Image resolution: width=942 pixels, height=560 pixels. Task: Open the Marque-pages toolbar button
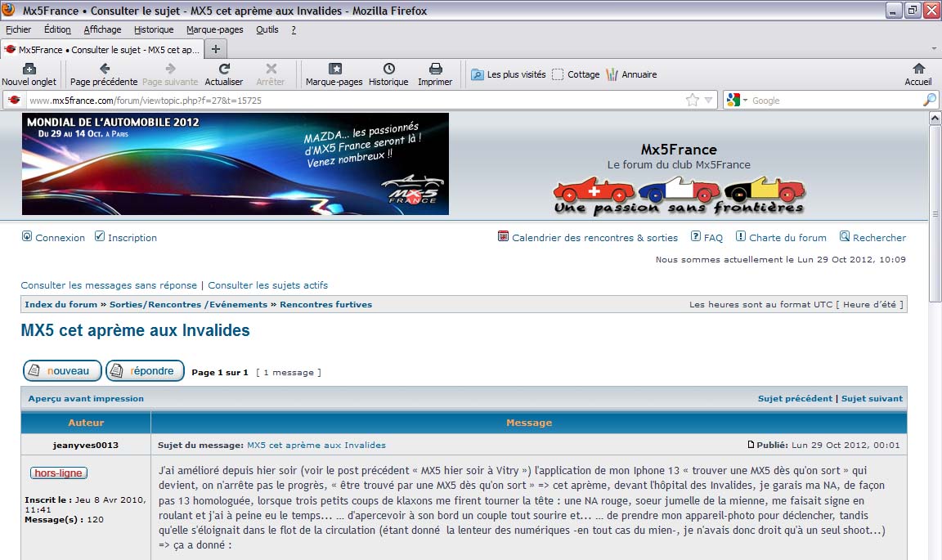[334, 74]
